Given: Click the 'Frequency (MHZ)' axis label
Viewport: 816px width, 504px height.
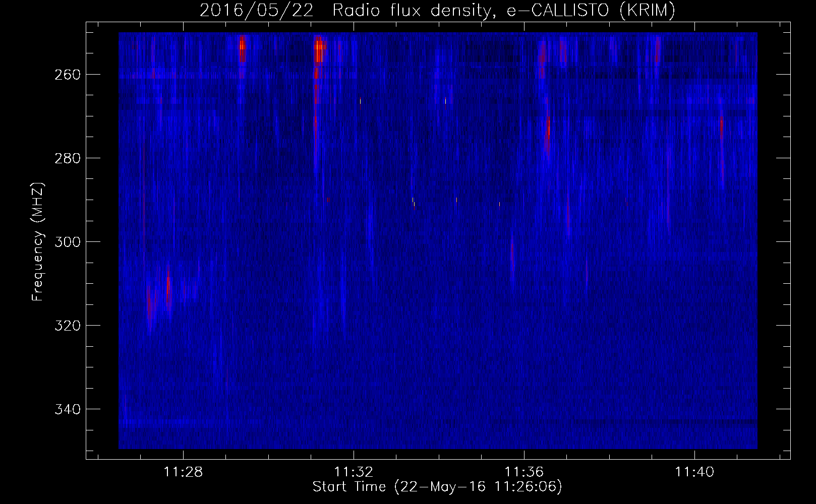Looking at the screenshot, I should tap(38, 241).
